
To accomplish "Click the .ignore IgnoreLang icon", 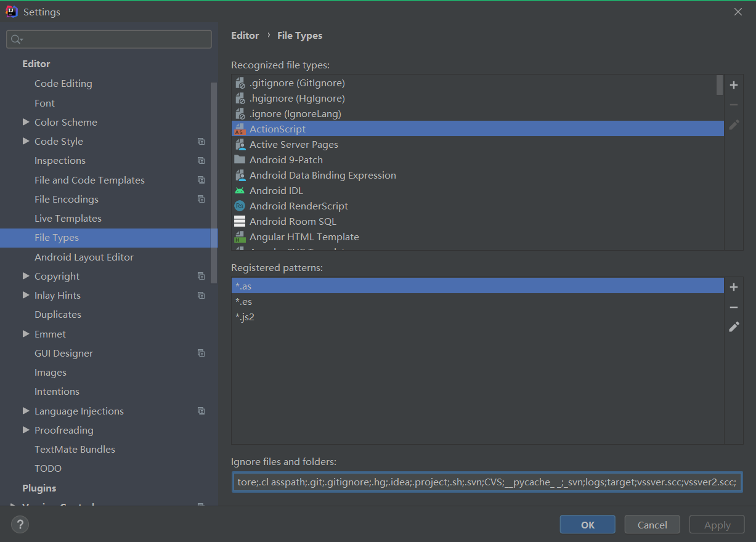I will click(240, 114).
